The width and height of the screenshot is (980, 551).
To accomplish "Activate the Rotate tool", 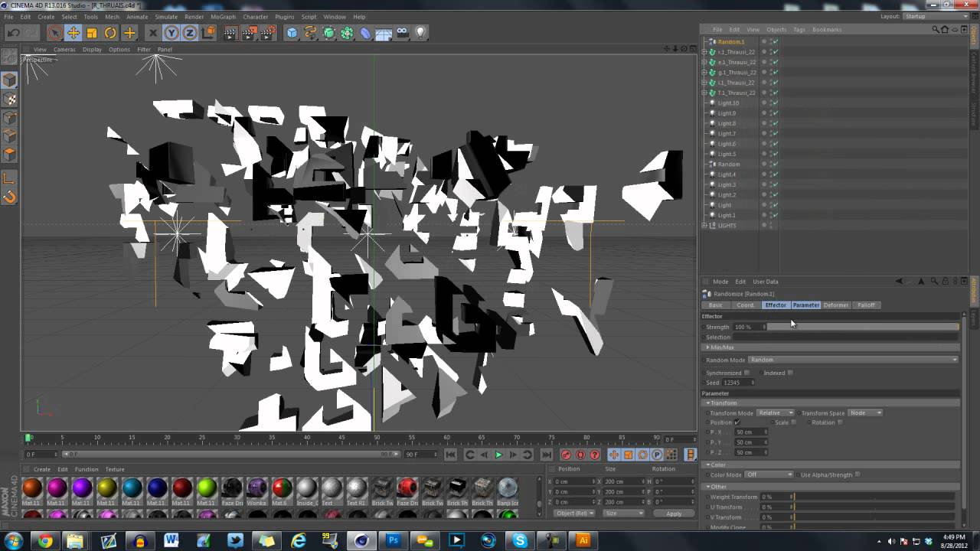I will coord(110,33).
